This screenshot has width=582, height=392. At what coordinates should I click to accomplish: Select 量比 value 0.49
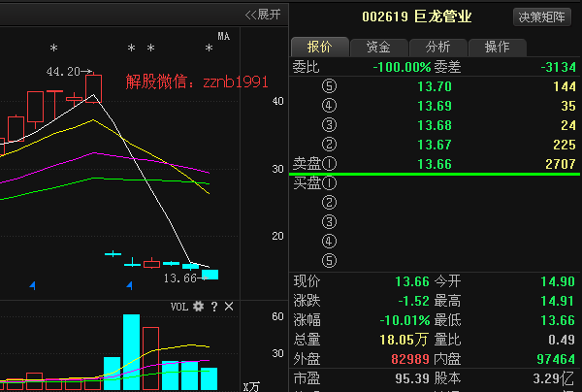[x=562, y=340]
